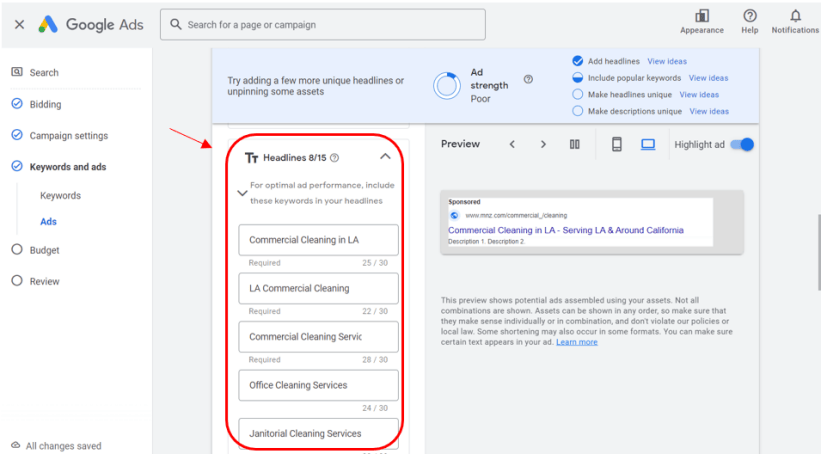Image resolution: width=821 pixels, height=454 pixels.
Task: Edit the Office Cleaning Services headline
Action: [x=318, y=385]
